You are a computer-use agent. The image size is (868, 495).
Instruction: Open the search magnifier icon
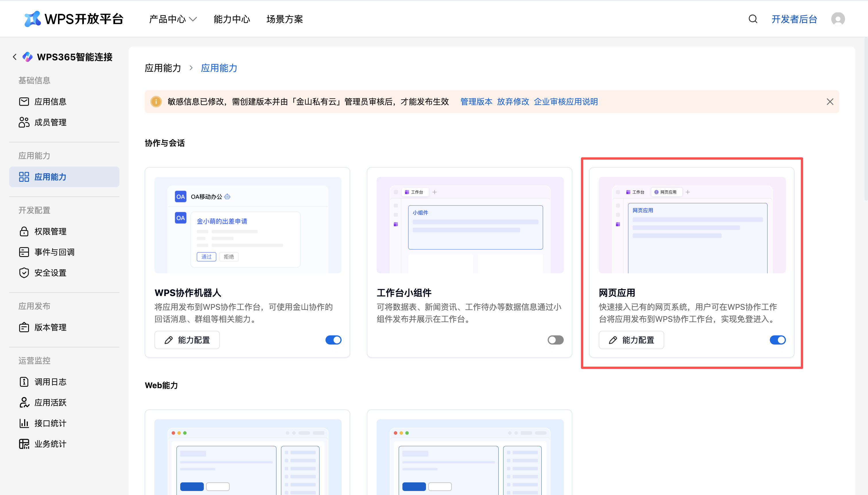click(753, 19)
